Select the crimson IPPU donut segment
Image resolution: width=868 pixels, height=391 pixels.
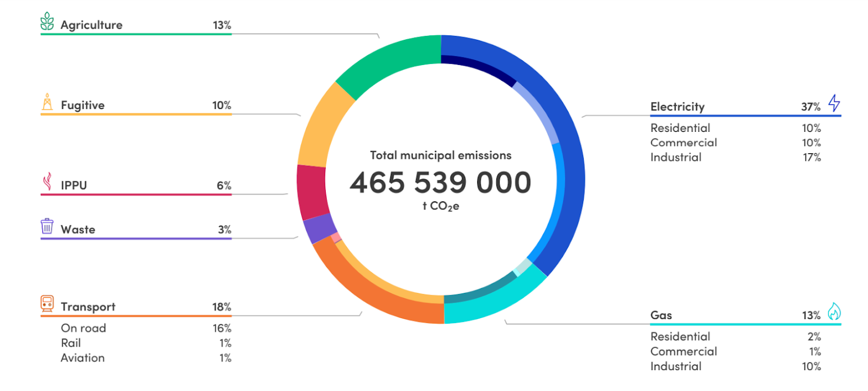[308, 192]
